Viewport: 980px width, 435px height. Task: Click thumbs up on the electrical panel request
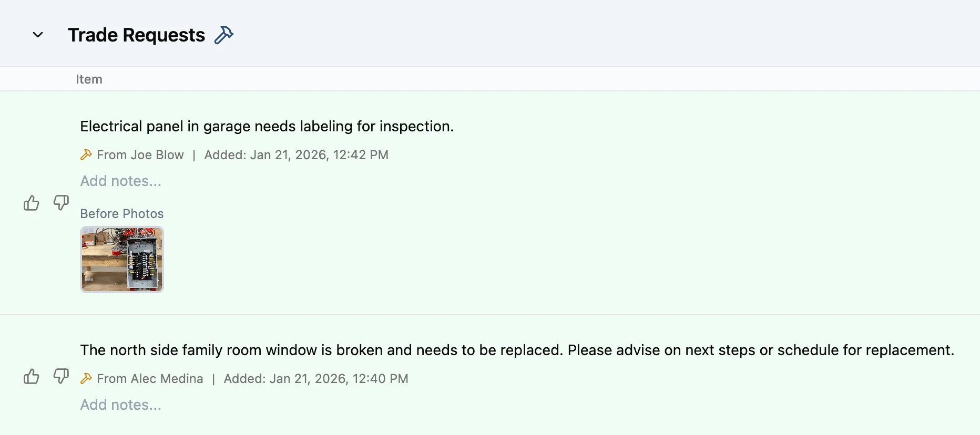(31, 203)
